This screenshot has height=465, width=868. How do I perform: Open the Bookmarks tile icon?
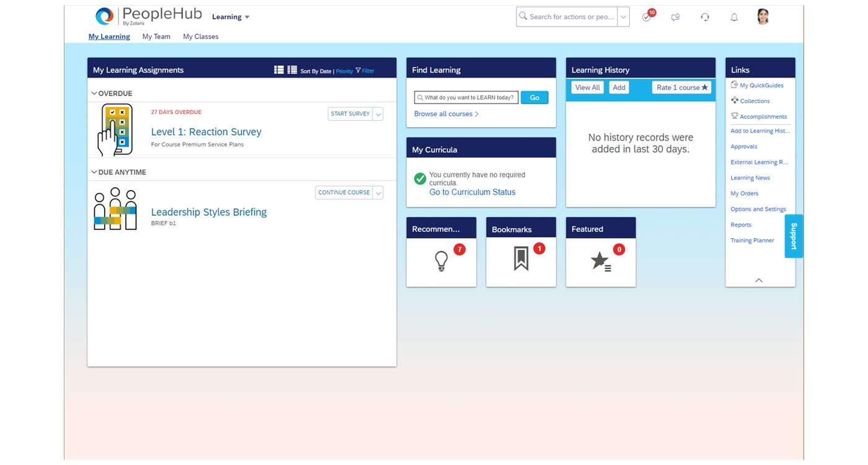coord(521,259)
